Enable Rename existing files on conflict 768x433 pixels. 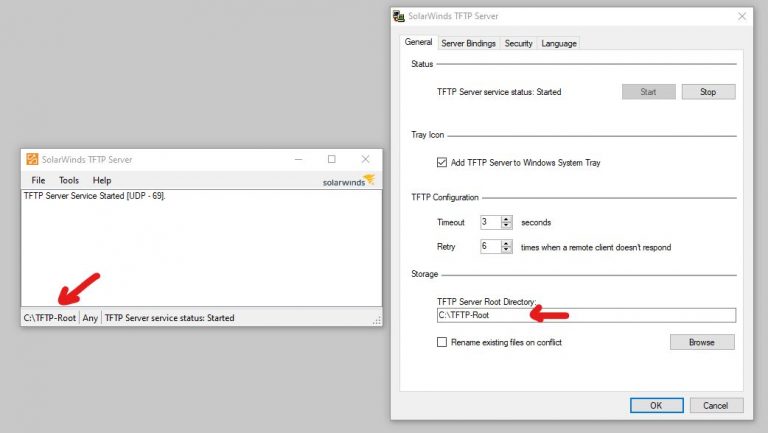click(x=442, y=342)
